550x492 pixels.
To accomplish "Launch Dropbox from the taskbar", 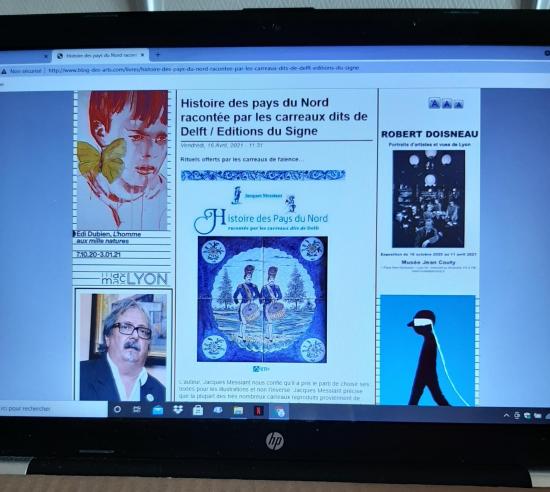I will (178, 409).
